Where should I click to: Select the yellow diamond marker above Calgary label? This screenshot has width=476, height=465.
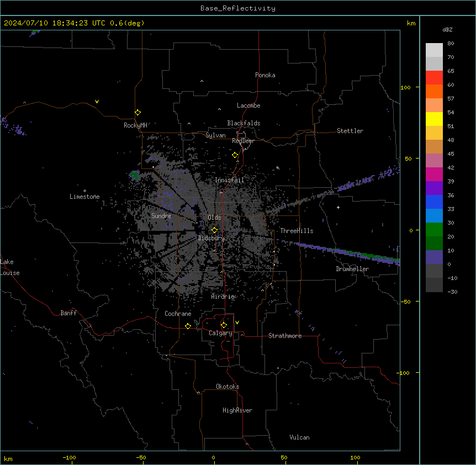pos(224,325)
